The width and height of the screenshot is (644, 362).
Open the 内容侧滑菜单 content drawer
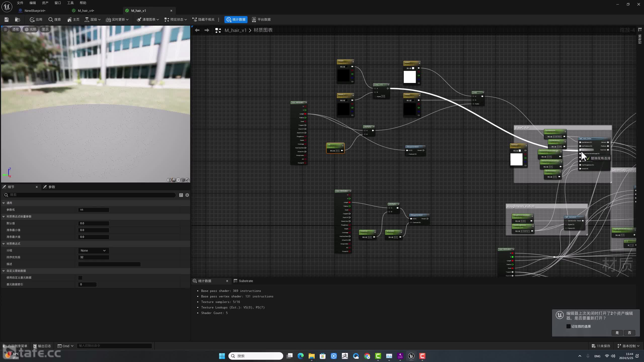[x=15, y=346]
